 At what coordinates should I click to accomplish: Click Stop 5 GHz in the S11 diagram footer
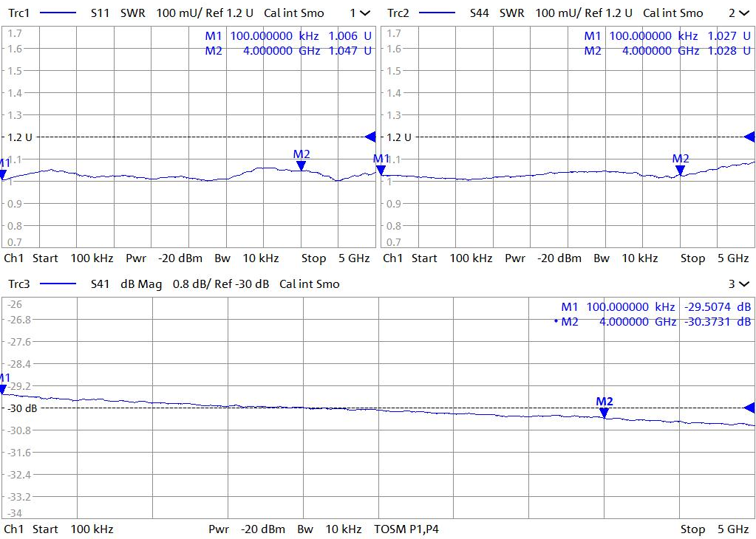click(x=335, y=258)
